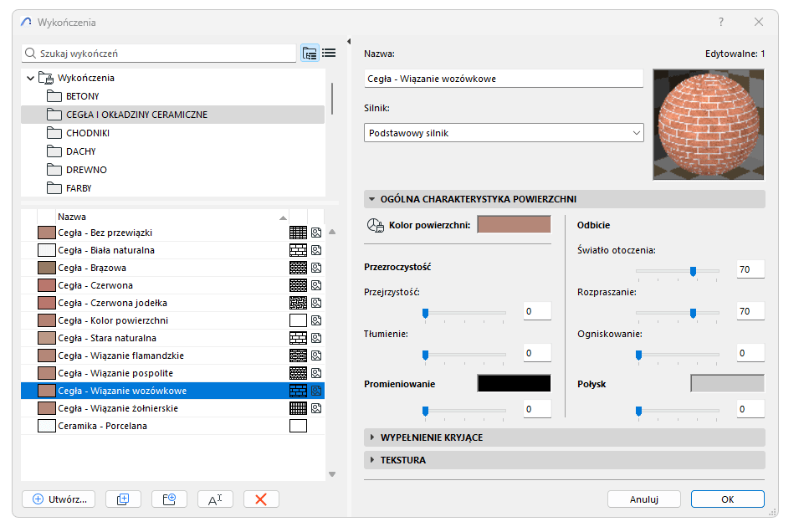Click the red delete X button
The image size is (804, 532).
click(261, 499)
